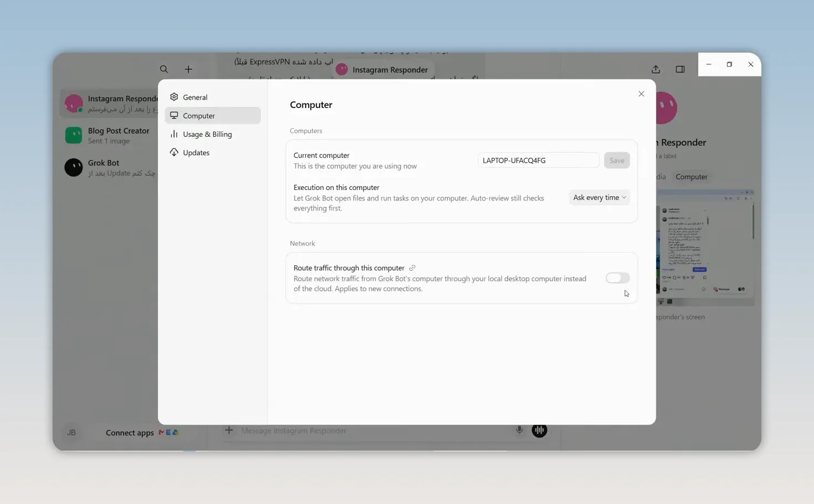Select Computer in settings sidebar
The image size is (814, 504).
tap(213, 116)
